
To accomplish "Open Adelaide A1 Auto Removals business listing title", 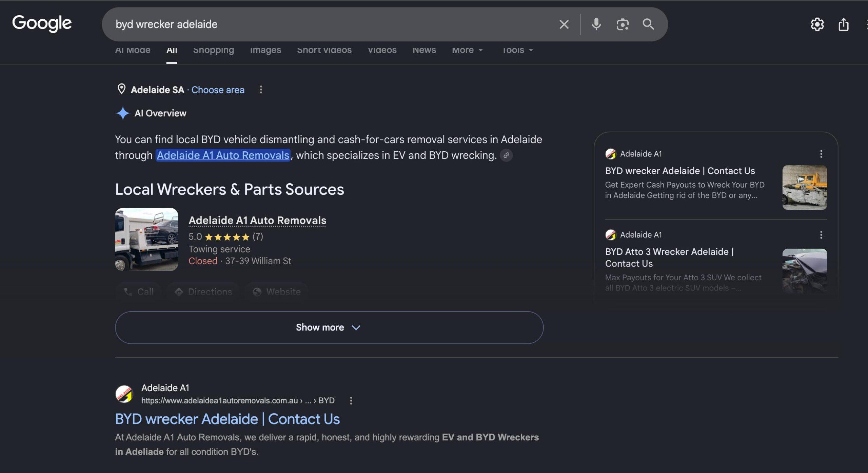I will (x=257, y=221).
